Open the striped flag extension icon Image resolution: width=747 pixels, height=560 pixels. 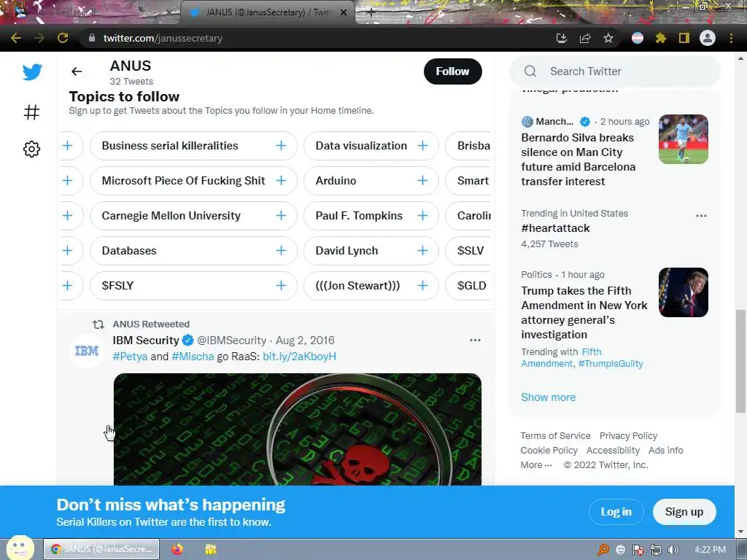[x=638, y=38]
